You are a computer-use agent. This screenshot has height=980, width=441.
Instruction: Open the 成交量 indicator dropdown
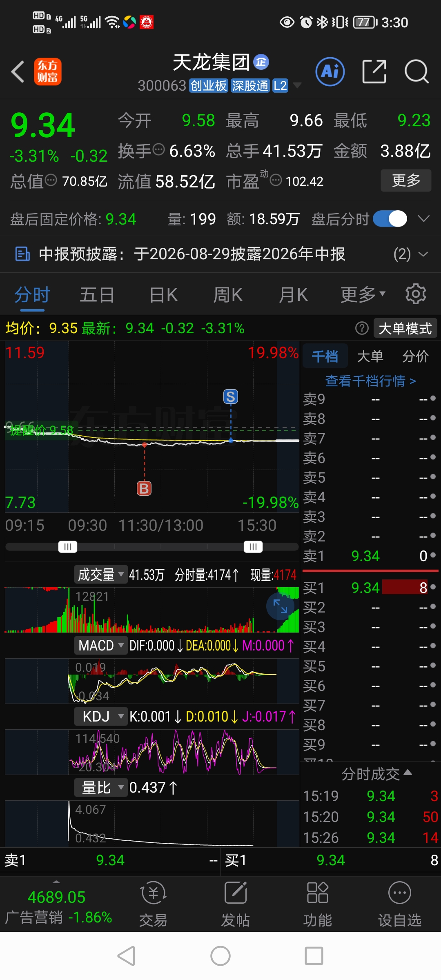click(x=100, y=575)
